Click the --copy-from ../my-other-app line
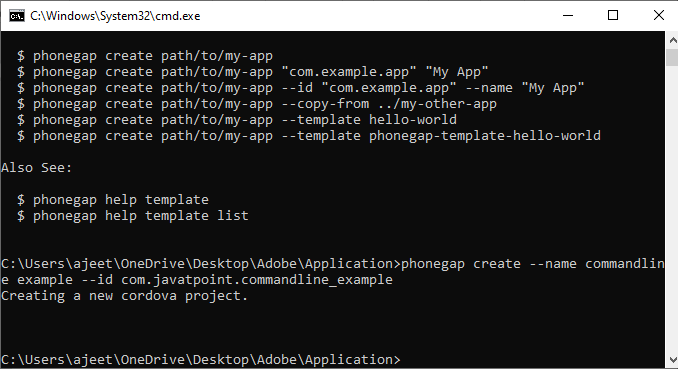Viewport: 678px width, 369px height. click(x=257, y=104)
